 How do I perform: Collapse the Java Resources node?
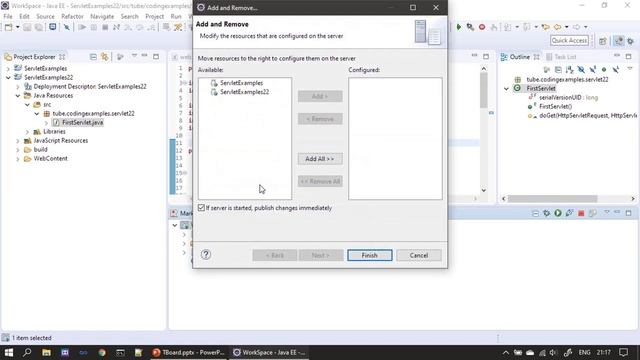coord(18,96)
